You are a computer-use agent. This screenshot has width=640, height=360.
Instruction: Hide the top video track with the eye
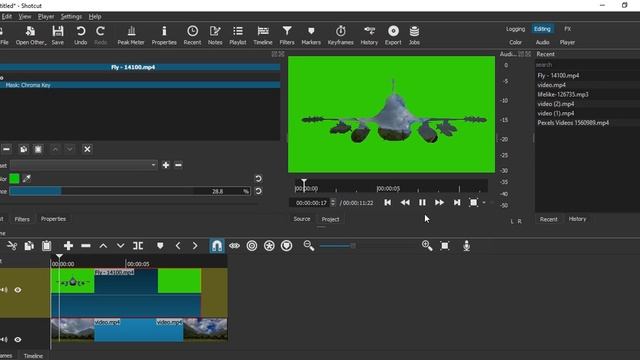pos(18,290)
